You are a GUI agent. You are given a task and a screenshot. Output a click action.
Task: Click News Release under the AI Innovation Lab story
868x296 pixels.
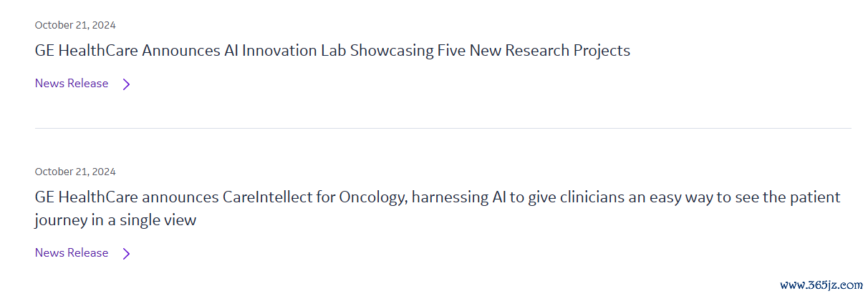[x=72, y=84]
